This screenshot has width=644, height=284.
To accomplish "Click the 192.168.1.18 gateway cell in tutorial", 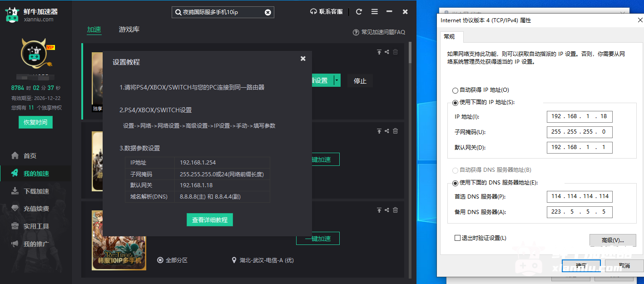I will coord(222,185).
